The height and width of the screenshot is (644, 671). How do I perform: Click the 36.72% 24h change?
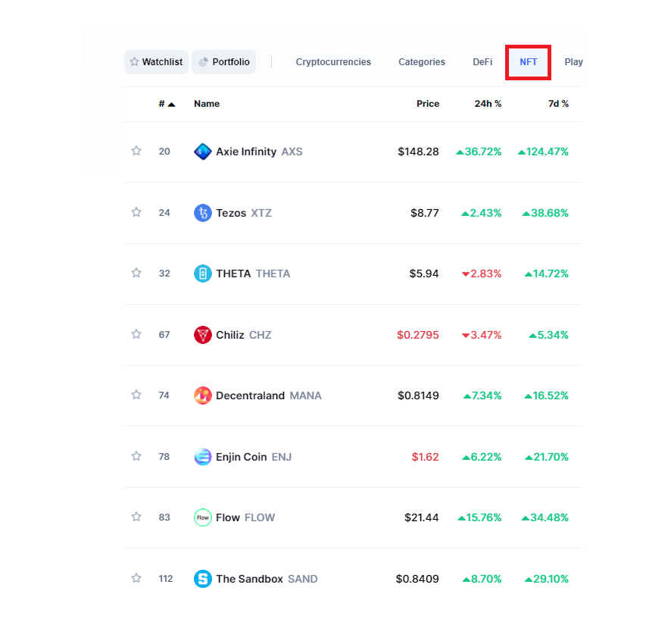pos(479,152)
